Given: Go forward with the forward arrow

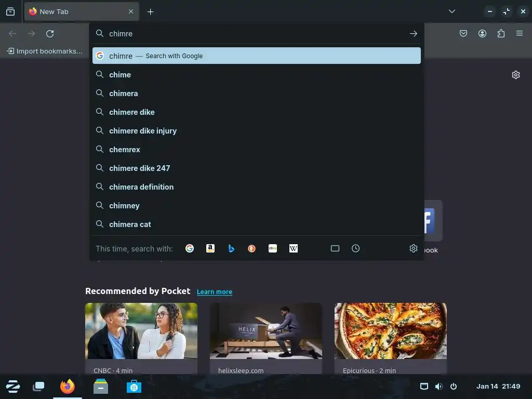Looking at the screenshot, I should click(x=31, y=34).
